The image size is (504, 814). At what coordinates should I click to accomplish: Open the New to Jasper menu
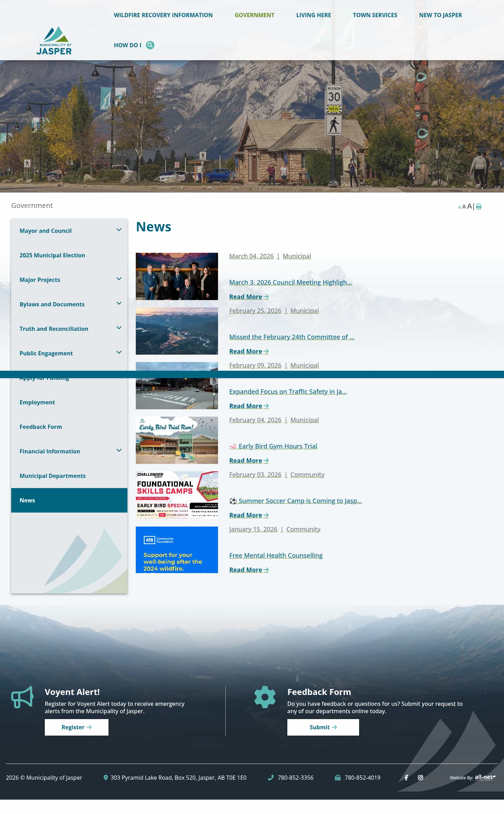point(440,15)
